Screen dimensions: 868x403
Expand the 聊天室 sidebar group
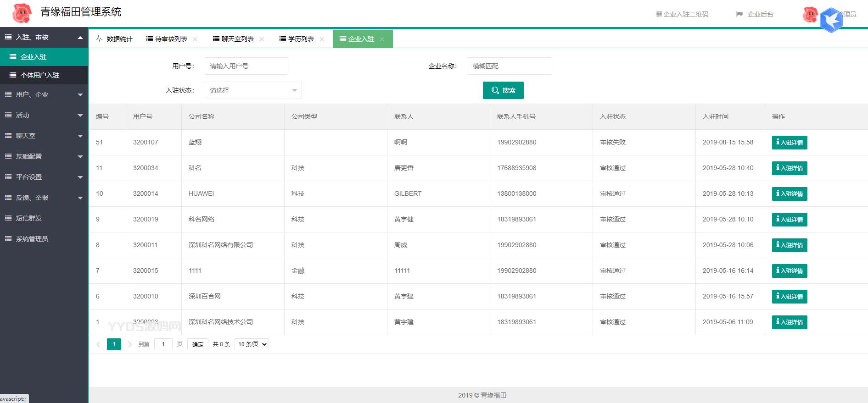[x=80, y=136]
